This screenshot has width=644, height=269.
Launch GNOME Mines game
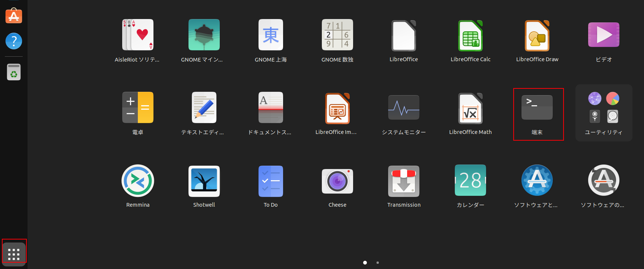[204, 35]
